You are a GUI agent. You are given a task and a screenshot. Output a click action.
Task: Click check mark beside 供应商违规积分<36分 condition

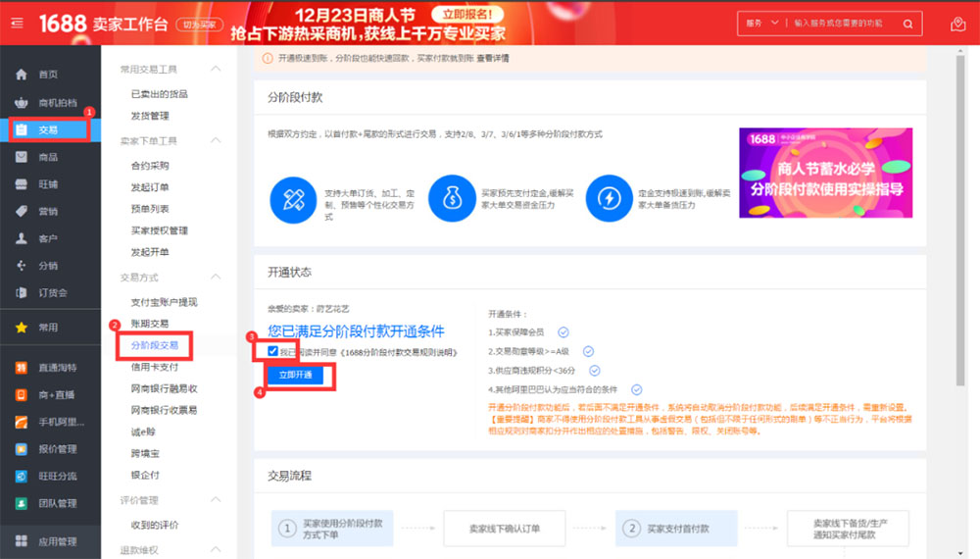point(595,370)
